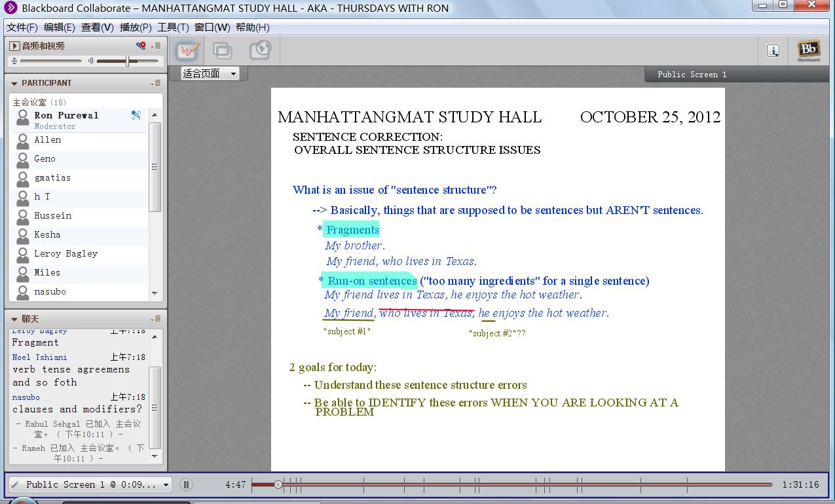Viewport: 835px width, 504px height.
Task: Click the 主会议室 (18) room header
Action: [39, 102]
